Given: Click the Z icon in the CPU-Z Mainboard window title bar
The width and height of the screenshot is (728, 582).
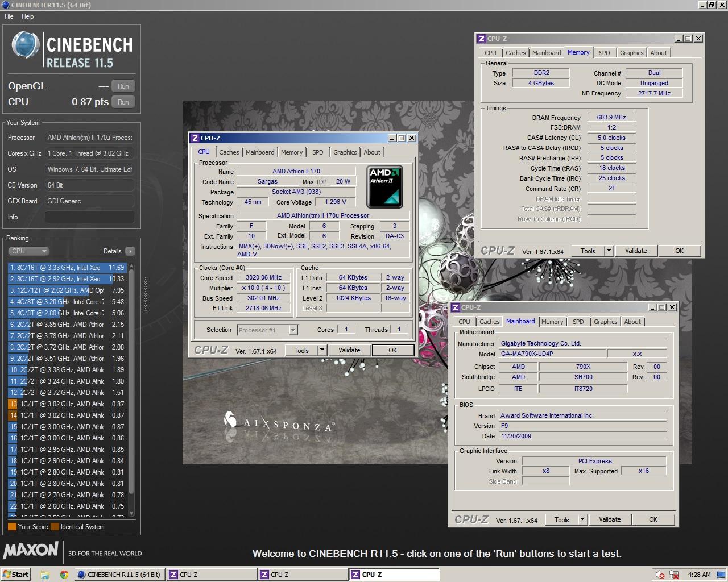Looking at the screenshot, I should (x=456, y=307).
